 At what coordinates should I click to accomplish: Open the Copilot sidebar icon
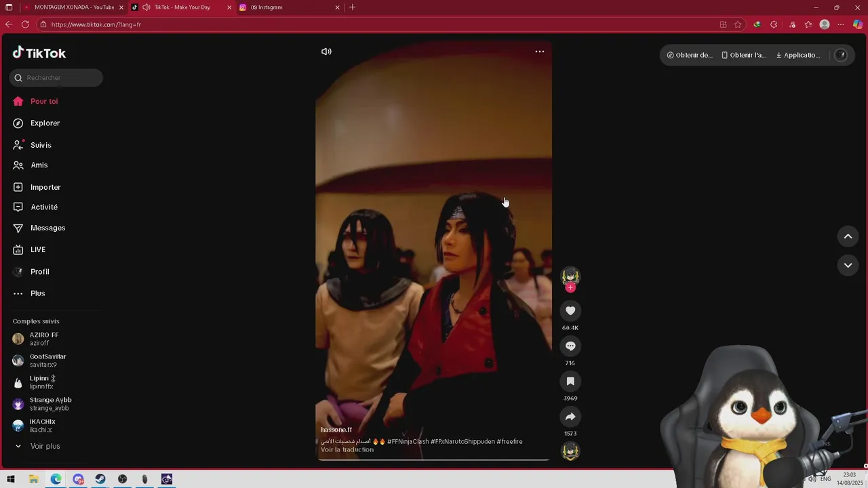[x=858, y=24]
